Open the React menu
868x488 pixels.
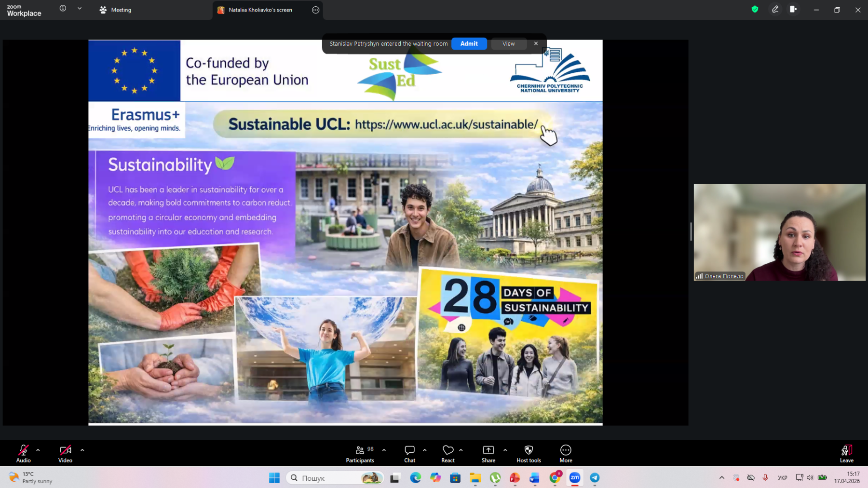(448, 453)
